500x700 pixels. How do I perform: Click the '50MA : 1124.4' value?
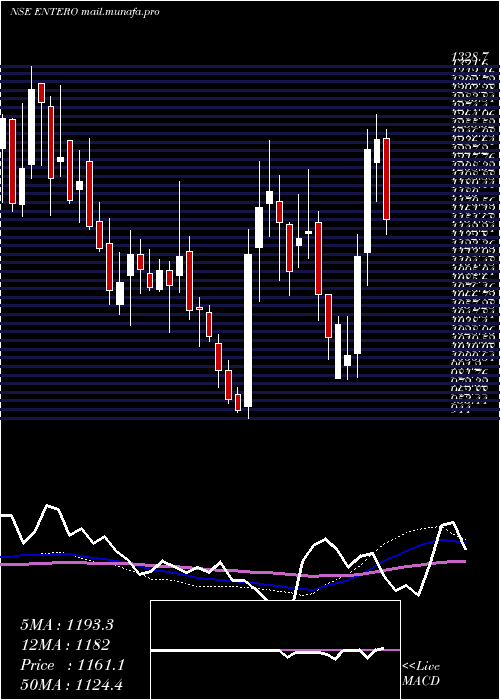pos(71,685)
